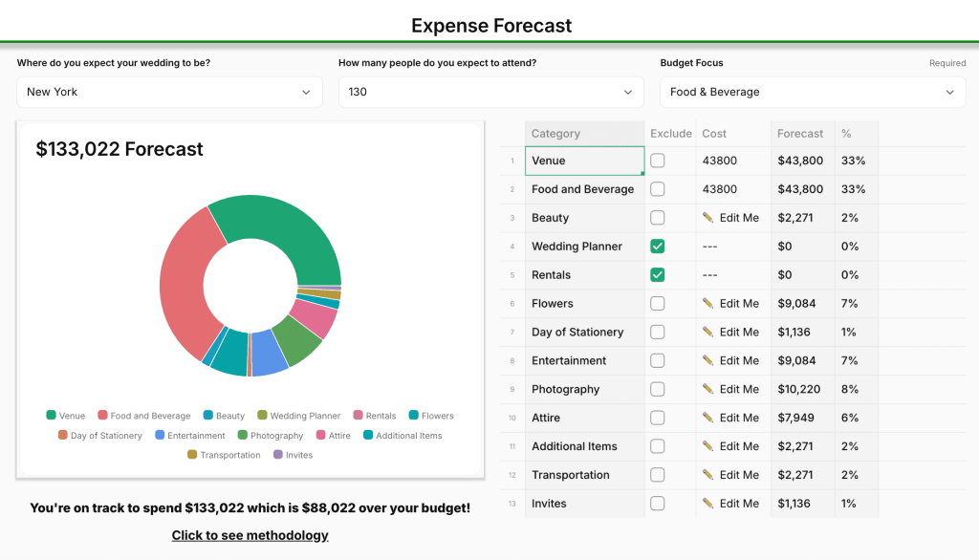Click the Forecast column header
The image size is (979, 560).
coord(801,134)
